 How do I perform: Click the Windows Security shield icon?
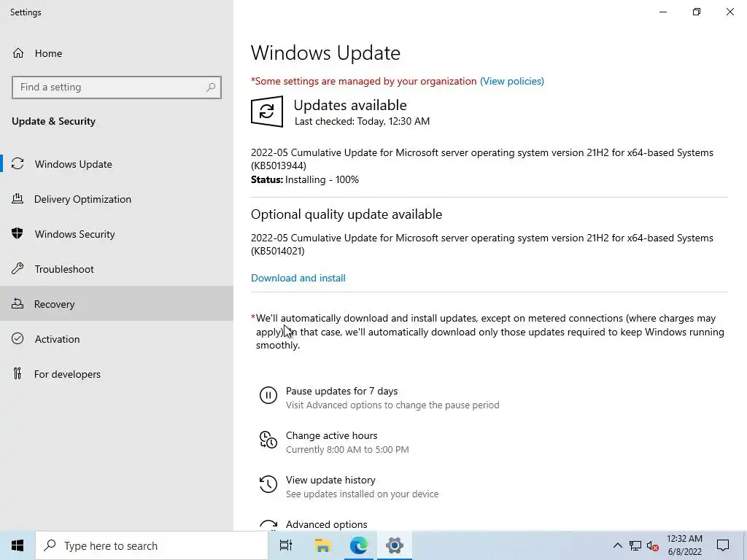click(18, 234)
